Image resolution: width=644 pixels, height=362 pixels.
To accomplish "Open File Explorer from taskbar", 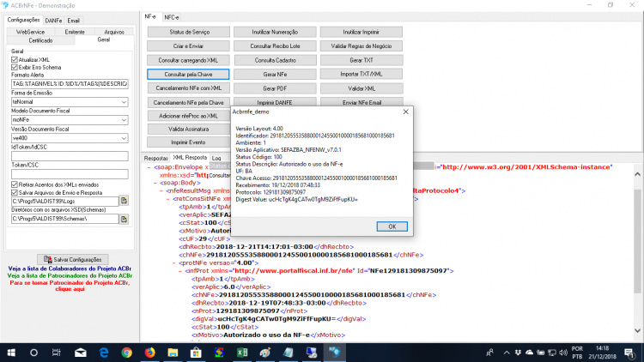I will click(x=173, y=353).
